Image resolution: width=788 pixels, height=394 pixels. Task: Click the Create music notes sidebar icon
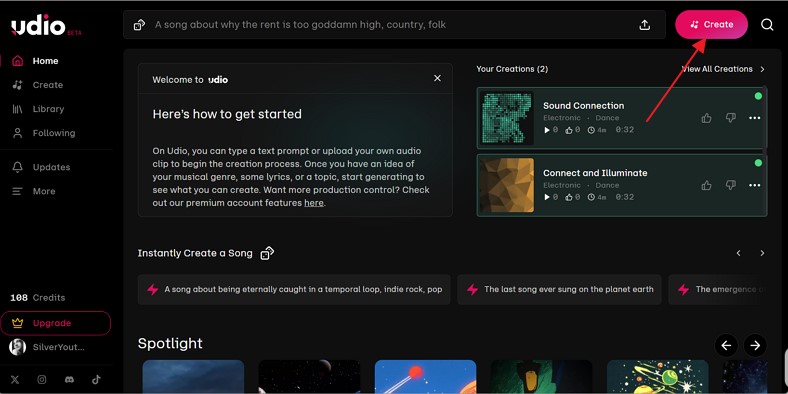point(18,85)
